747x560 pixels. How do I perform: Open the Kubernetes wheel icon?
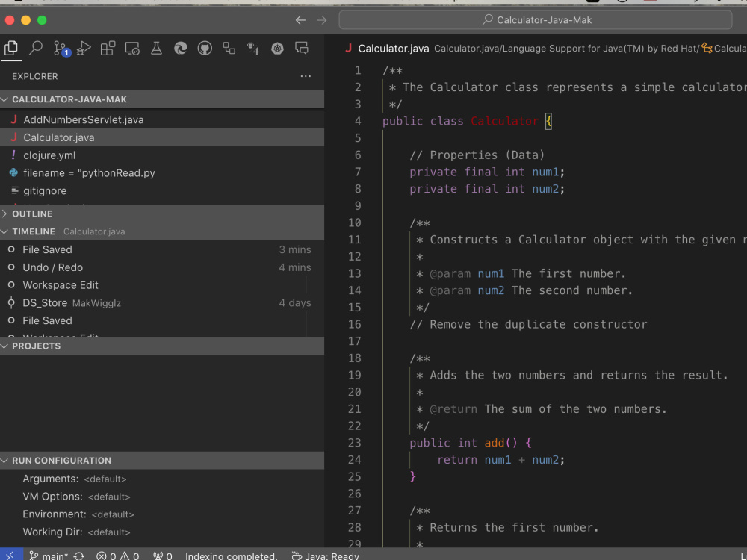coord(277,48)
